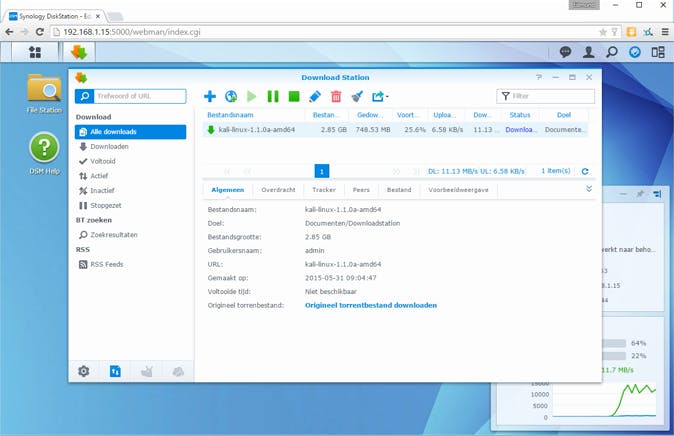The width and height of the screenshot is (674, 436).
Task: Go back in browser history
Action: coord(9,32)
